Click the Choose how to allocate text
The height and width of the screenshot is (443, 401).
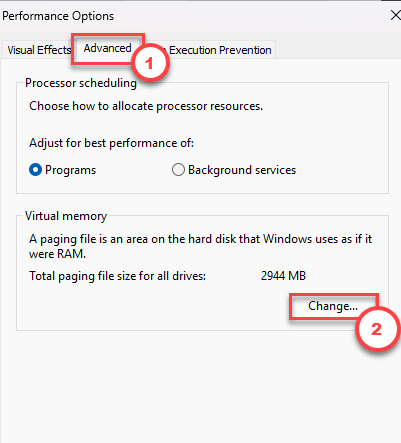pyautogui.click(x=146, y=106)
